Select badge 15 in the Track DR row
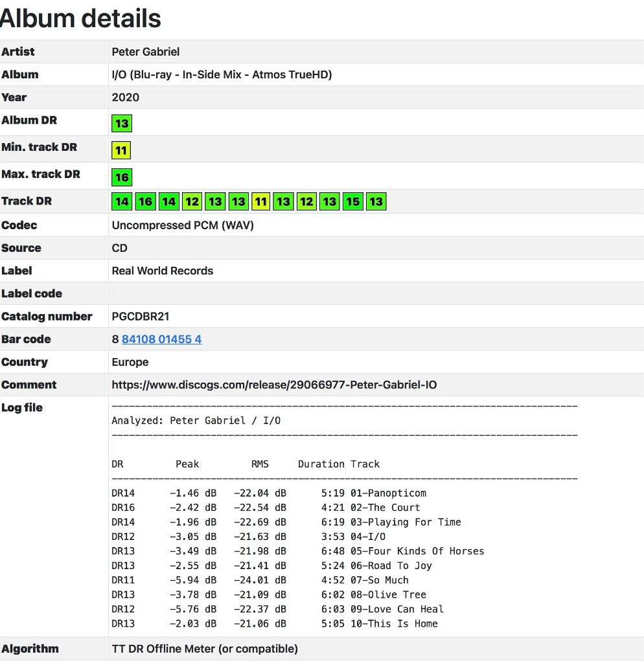 [x=353, y=201]
